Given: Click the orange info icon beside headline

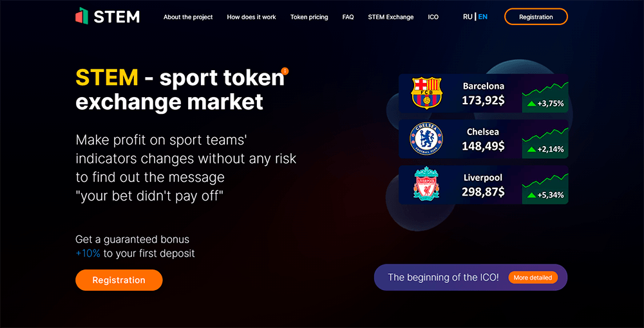Looking at the screenshot, I should click(285, 71).
